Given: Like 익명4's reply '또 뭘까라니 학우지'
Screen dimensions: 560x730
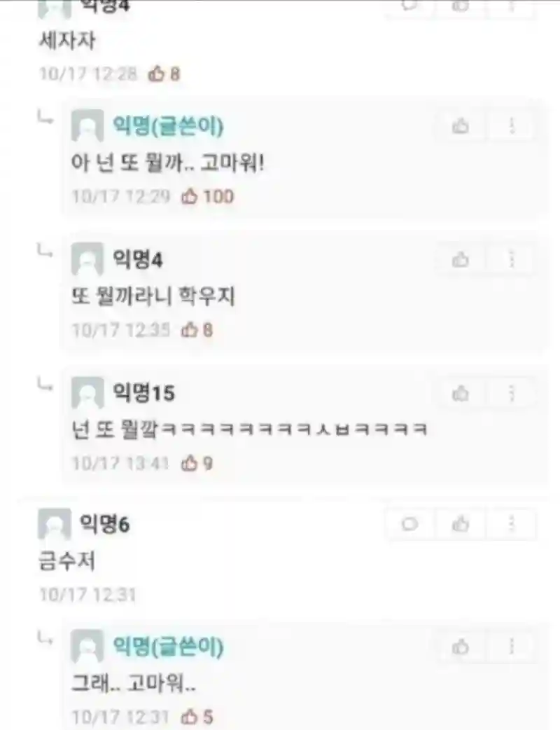Looking at the screenshot, I should coord(461,259).
